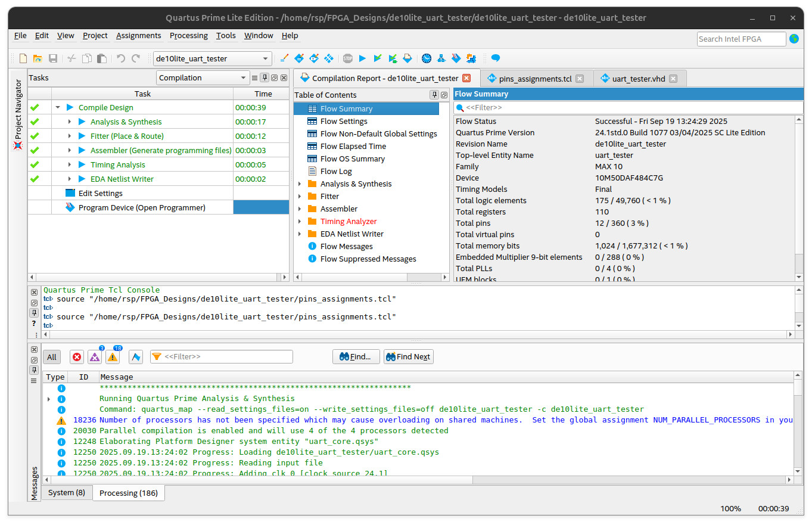812x525 pixels.
Task: Click the messages Filter input field
Action: 227,357
